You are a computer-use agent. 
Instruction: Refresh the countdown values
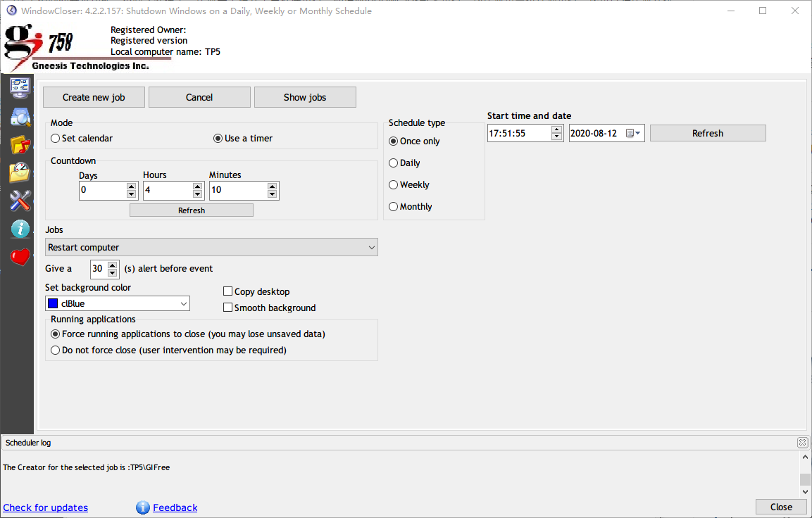click(x=192, y=210)
